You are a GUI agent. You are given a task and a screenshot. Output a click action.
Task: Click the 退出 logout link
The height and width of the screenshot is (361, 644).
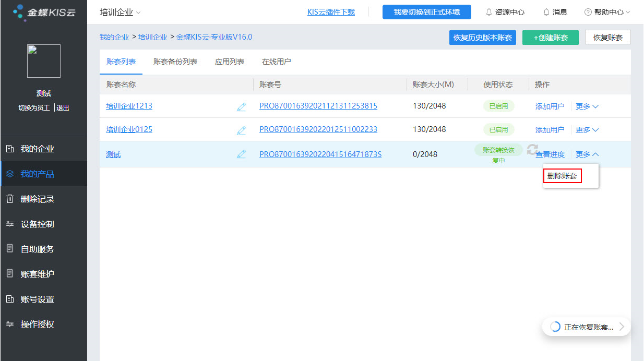(63, 108)
